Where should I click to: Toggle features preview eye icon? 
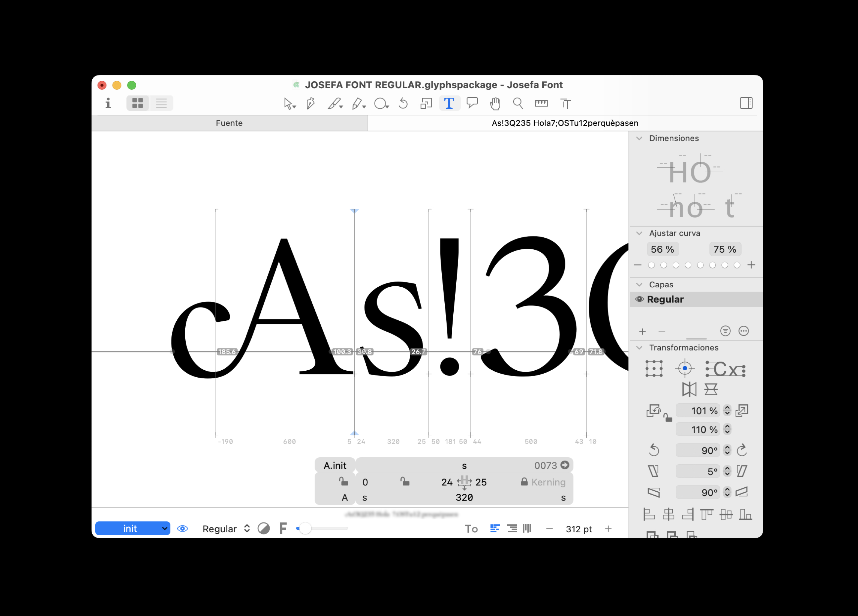coord(182,529)
